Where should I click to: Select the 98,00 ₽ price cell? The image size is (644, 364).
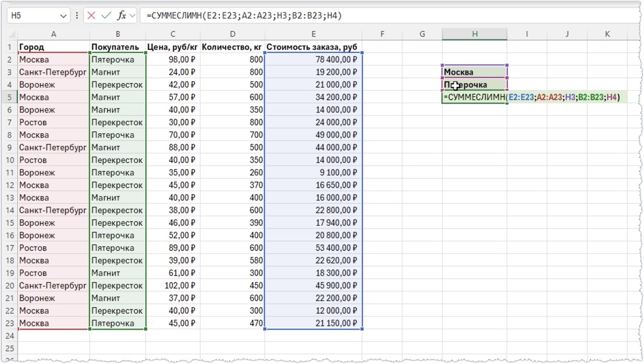[x=173, y=60]
